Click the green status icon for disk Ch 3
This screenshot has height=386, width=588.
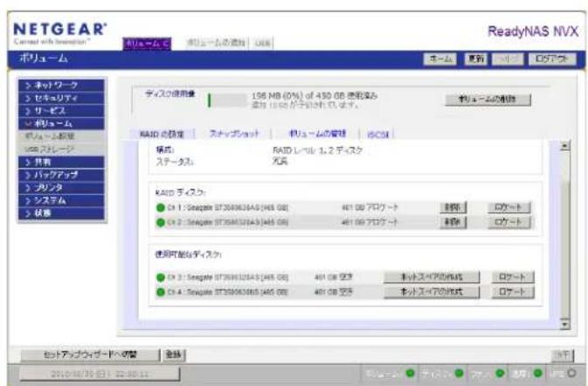click(161, 278)
